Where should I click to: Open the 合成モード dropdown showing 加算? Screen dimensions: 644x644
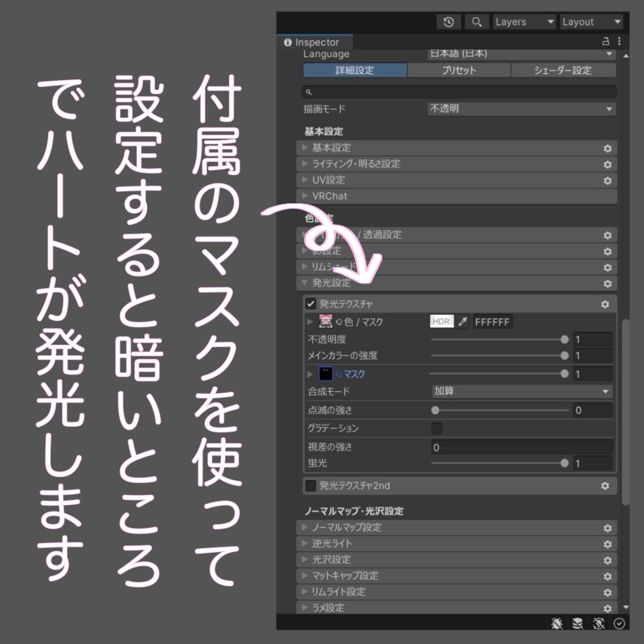tap(521, 391)
